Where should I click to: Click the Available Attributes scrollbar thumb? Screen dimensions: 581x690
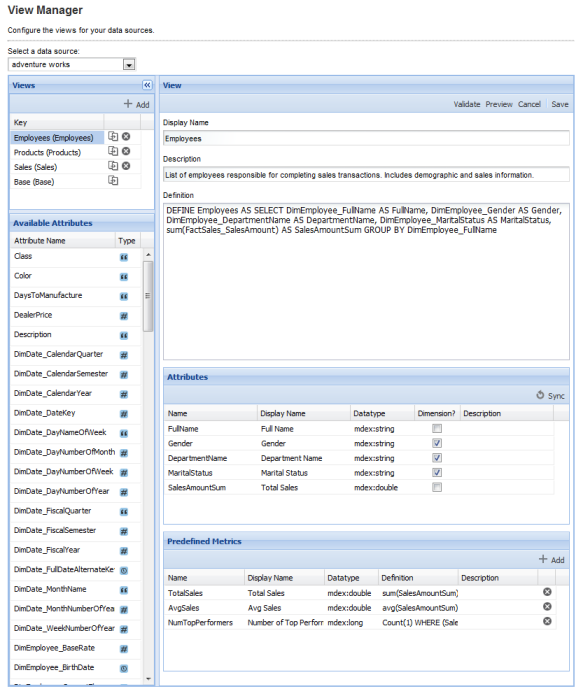[x=148, y=296]
